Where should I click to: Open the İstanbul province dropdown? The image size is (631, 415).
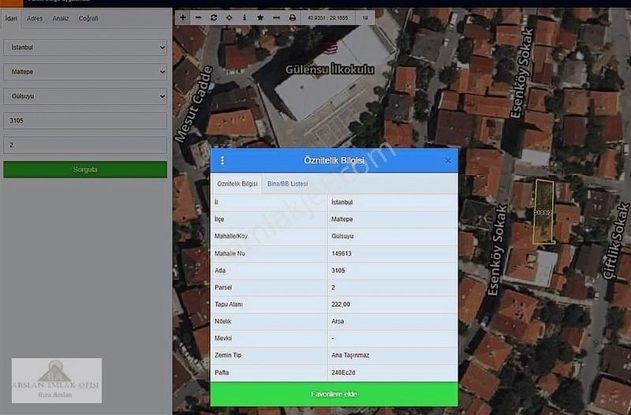pos(85,47)
